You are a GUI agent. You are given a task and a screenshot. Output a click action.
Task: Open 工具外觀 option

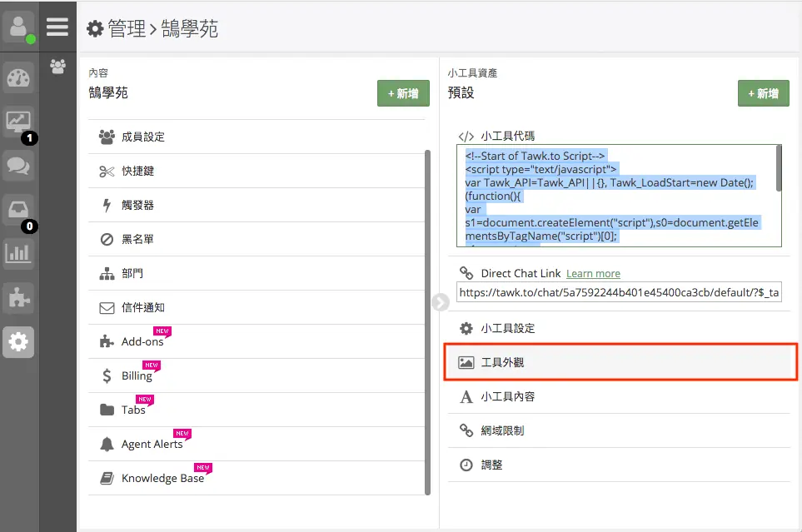(x=620, y=362)
